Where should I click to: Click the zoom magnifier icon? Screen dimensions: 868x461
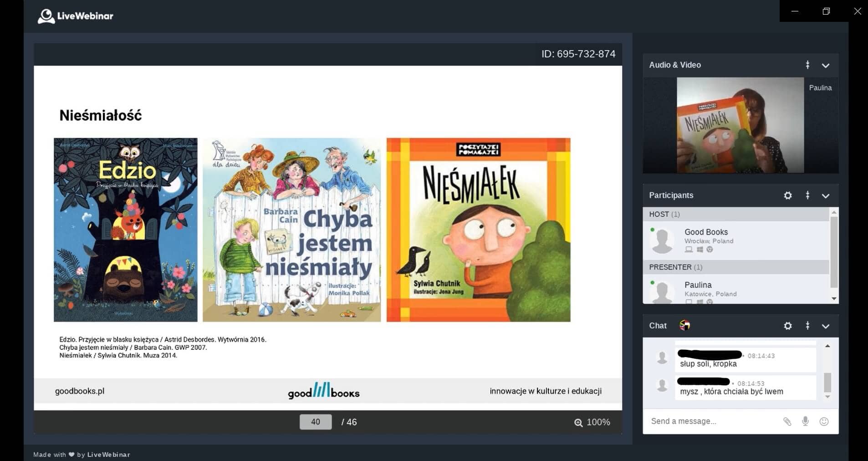(x=578, y=422)
